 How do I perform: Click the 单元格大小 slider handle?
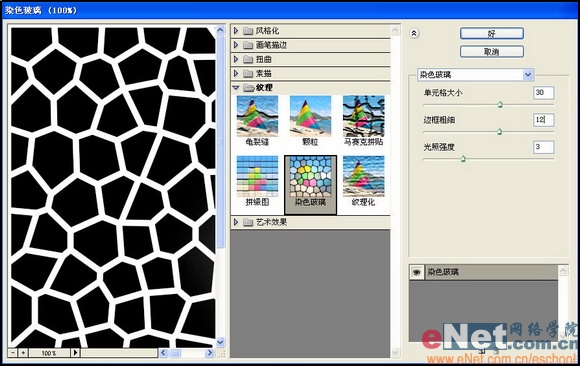click(x=500, y=105)
